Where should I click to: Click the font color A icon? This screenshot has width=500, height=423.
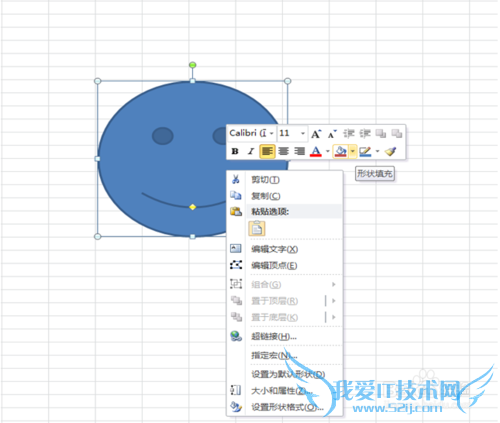point(316,151)
